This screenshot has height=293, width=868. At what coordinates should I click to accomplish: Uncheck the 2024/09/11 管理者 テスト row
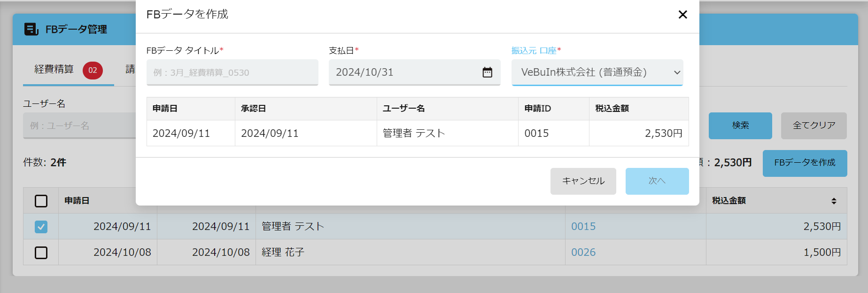pos(41,227)
